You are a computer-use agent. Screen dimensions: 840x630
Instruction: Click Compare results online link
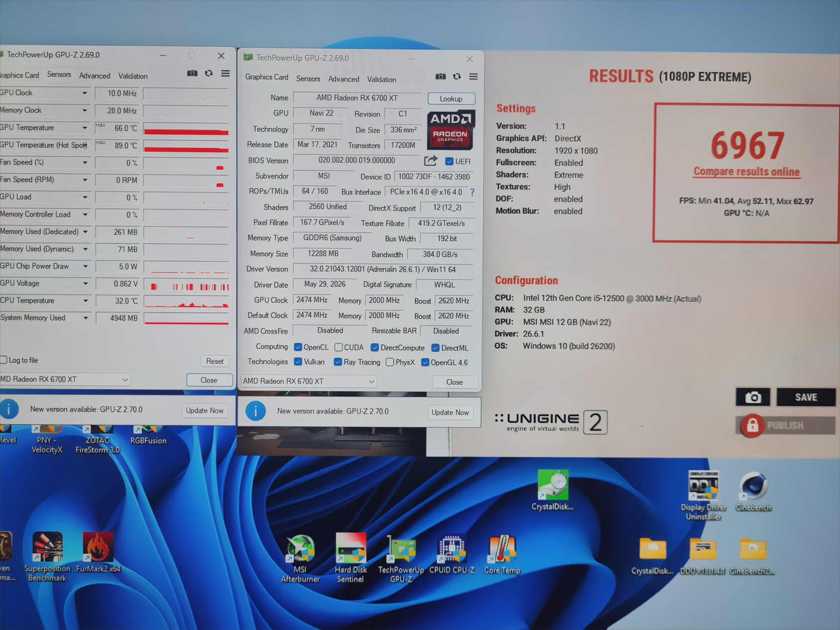click(747, 172)
